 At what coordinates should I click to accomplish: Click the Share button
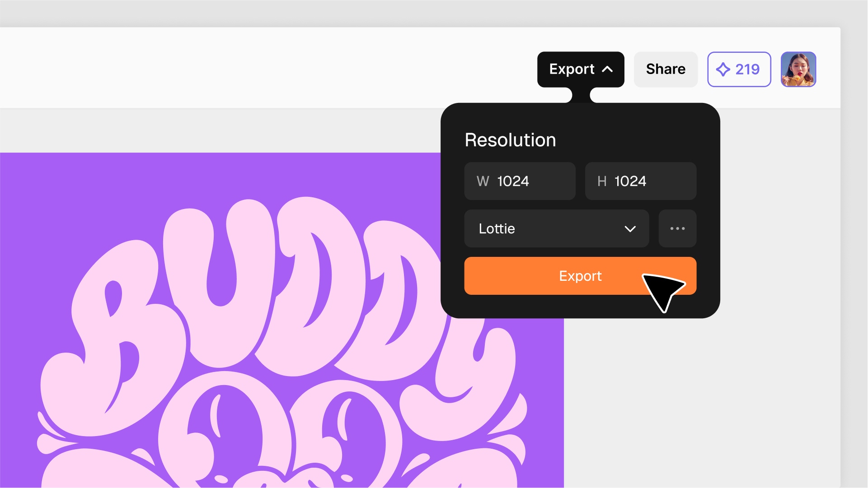point(666,69)
